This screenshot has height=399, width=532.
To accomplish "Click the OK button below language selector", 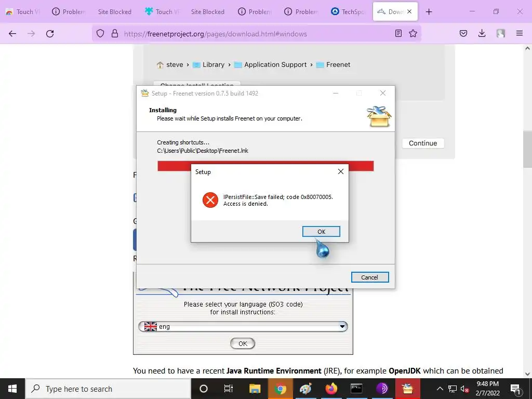I will tap(243, 343).
